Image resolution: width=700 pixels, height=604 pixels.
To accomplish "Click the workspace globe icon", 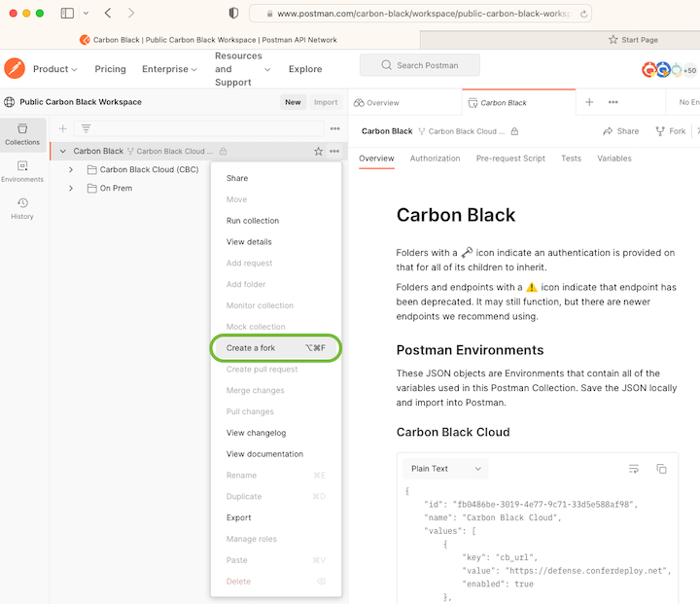I will point(10,102).
